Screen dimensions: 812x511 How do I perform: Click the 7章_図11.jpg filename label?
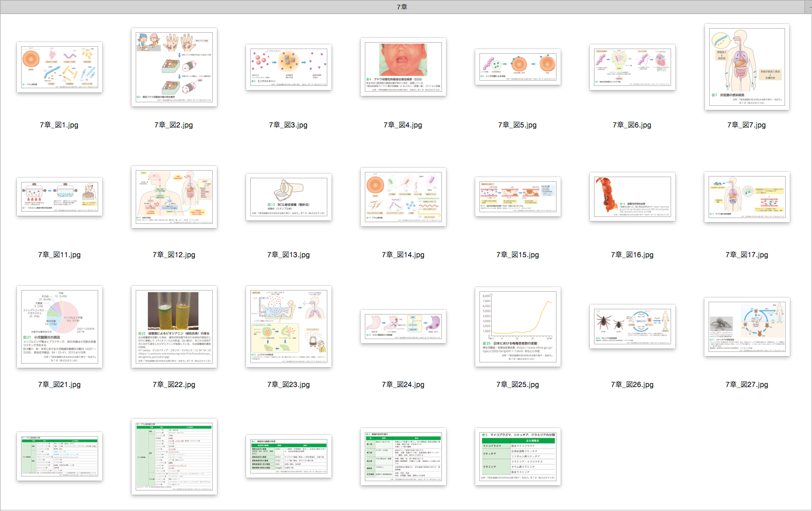(x=60, y=255)
